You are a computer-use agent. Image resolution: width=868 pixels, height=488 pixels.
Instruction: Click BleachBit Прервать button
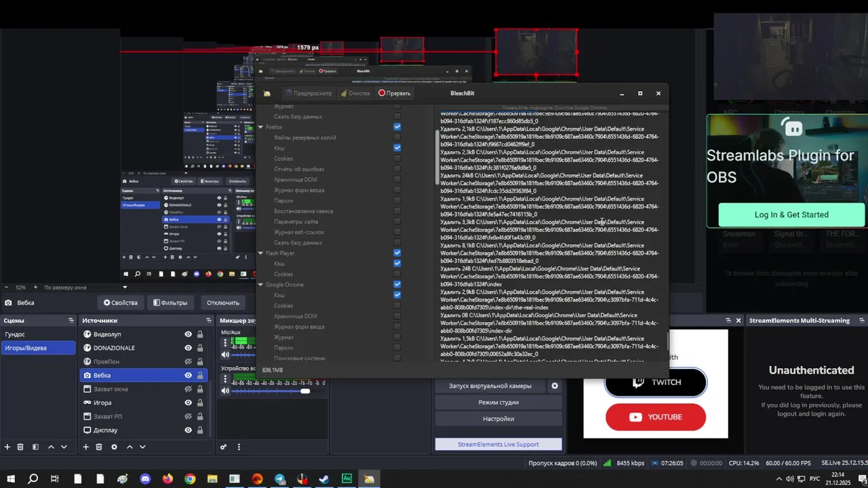[395, 94]
